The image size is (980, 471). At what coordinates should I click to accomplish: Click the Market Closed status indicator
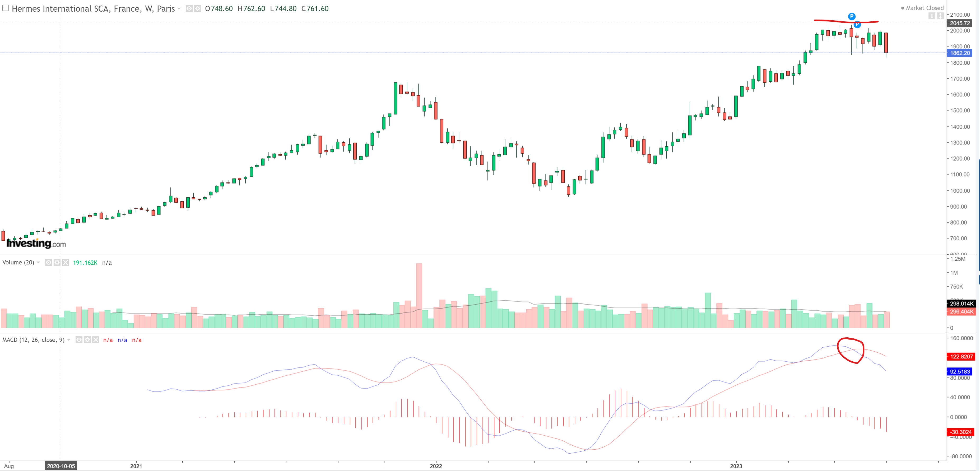[922, 8]
